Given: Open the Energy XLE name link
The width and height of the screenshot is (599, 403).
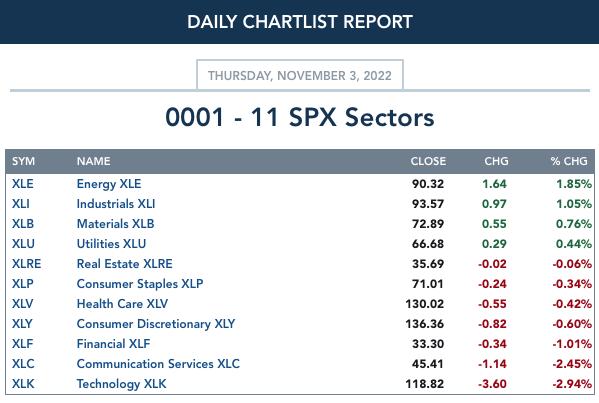Looking at the screenshot, I should tap(109, 184).
